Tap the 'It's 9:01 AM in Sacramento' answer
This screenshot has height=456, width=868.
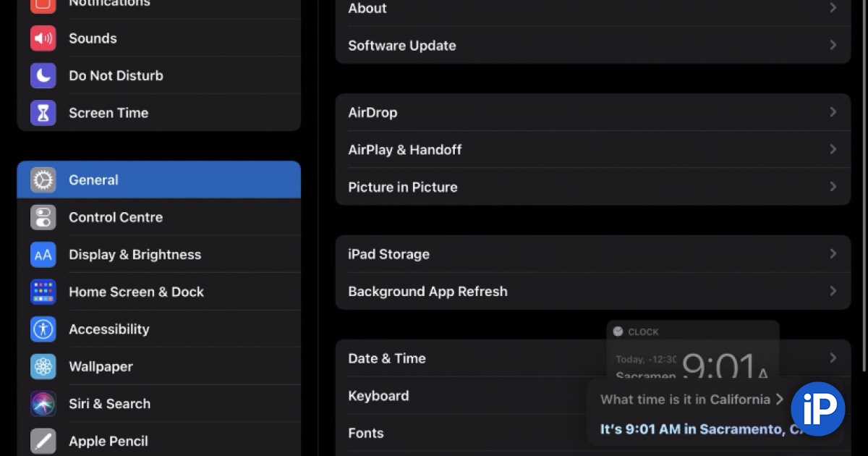702,429
